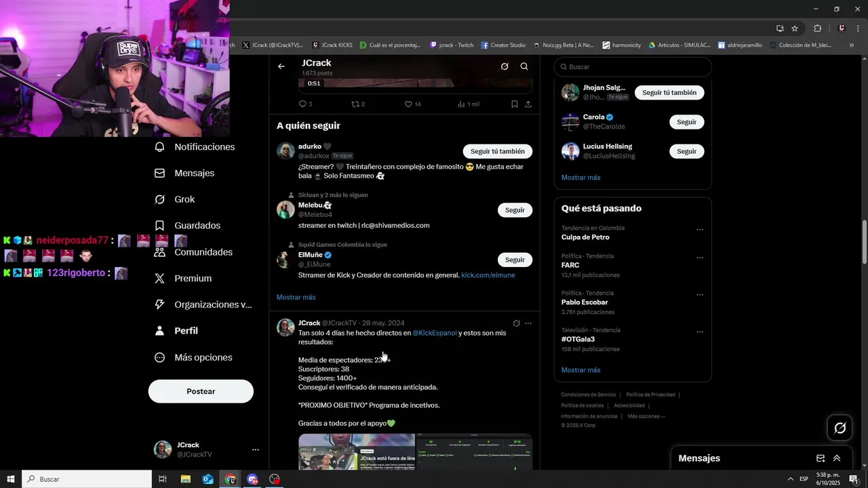View stats of the post showing 1 mil
The width and height of the screenshot is (868, 488).
(x=469, y=104)
